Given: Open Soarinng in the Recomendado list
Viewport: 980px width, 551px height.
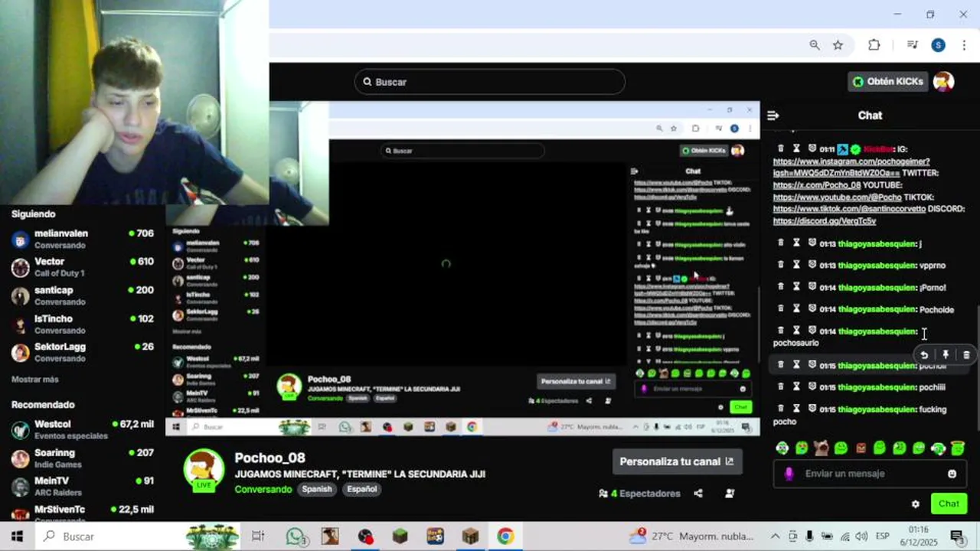Looking at the screenshot, I should pyautogui.click(x=83, y=458).
